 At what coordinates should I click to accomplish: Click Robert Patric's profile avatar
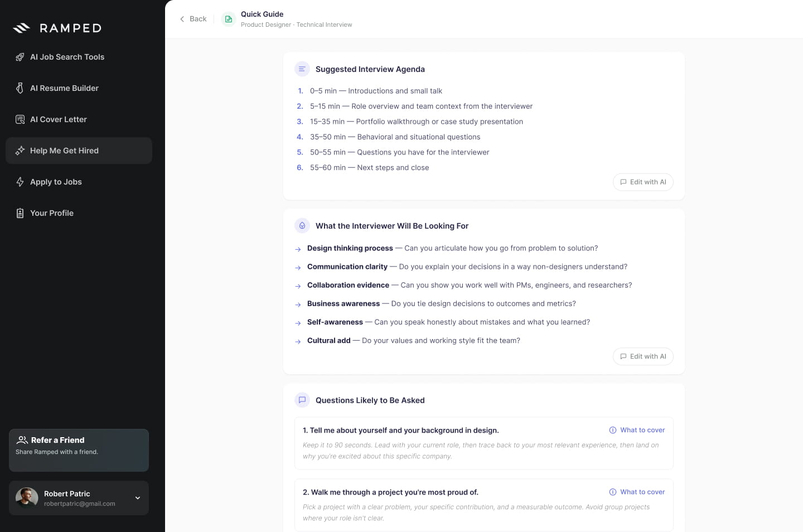[x=27, y=498]
